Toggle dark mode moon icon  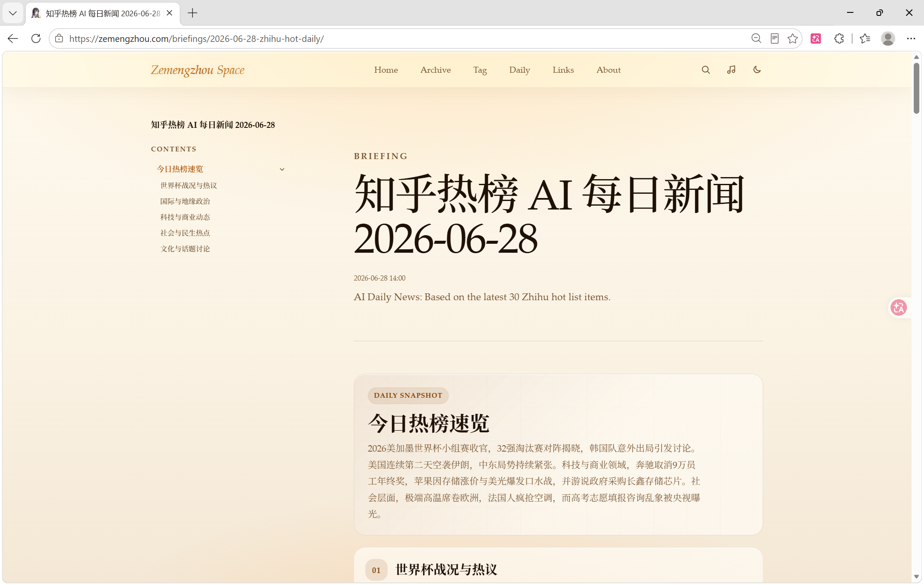coord(757,70)
